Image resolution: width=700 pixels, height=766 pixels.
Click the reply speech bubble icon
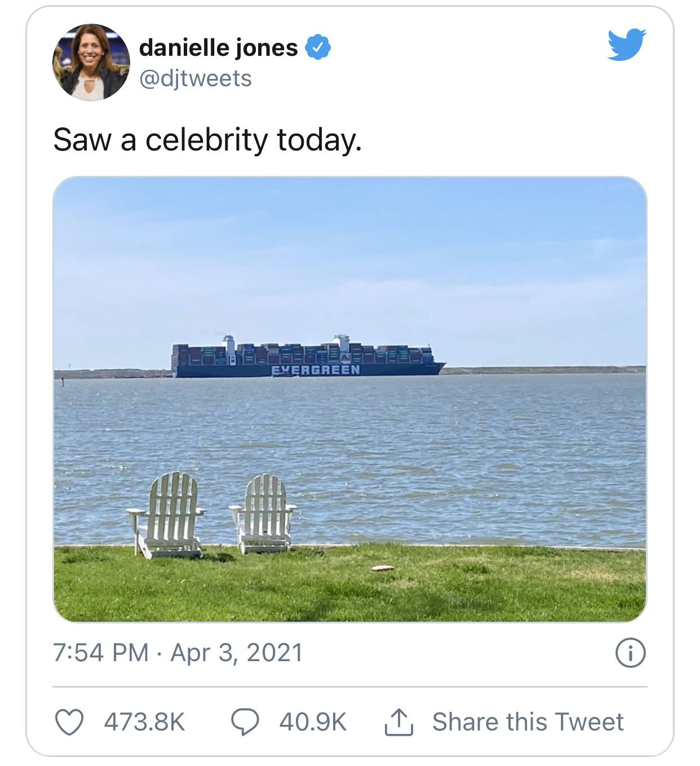tap(245, 722)
